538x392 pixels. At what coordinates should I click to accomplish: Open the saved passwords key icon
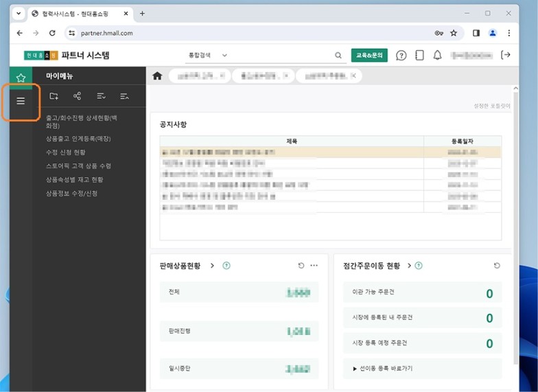click(x=439, y=33)
